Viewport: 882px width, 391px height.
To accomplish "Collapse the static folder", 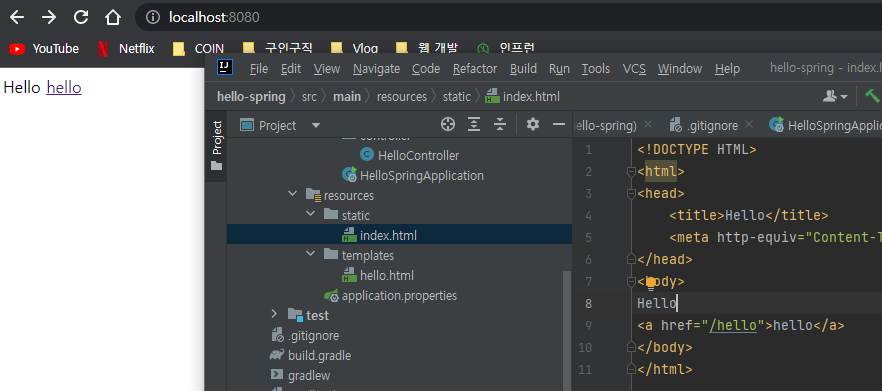I will [310, 214].
